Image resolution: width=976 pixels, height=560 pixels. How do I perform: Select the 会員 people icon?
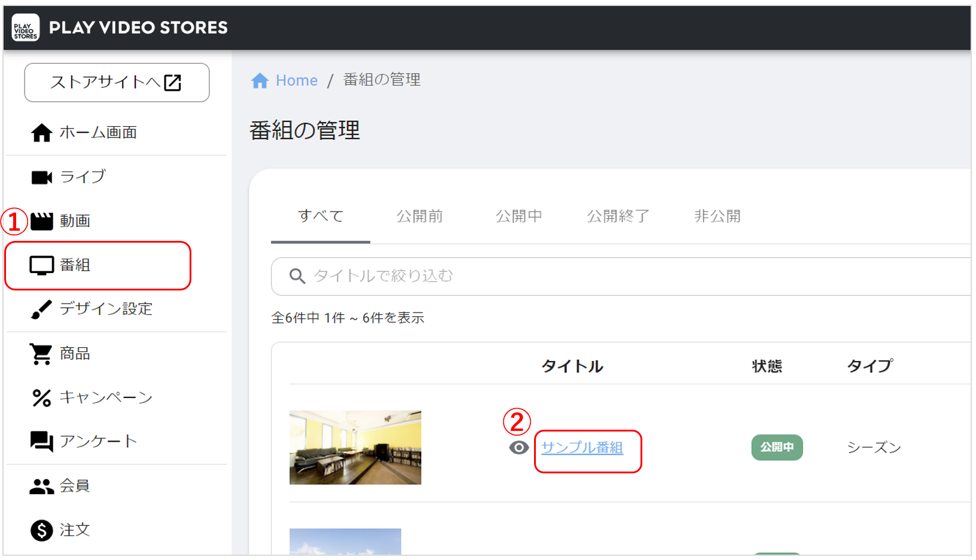[x=41, y=486]
